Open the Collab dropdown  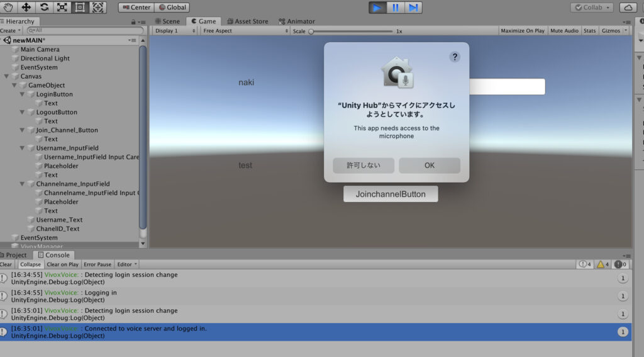tap(591, 8)
